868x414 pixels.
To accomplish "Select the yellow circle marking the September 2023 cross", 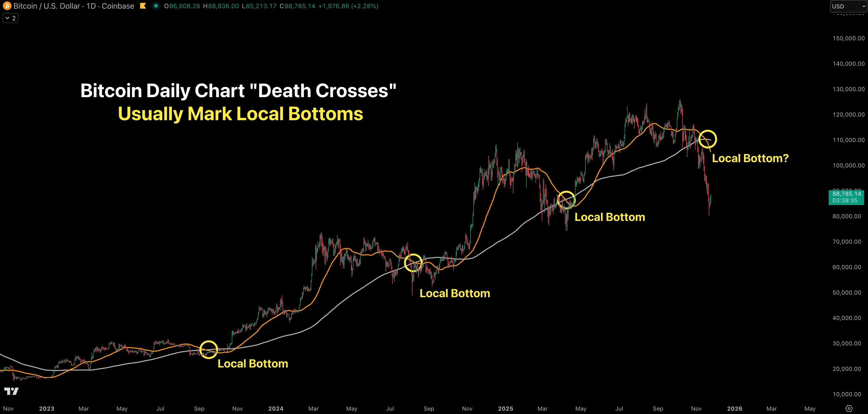I will pos(209,350).
